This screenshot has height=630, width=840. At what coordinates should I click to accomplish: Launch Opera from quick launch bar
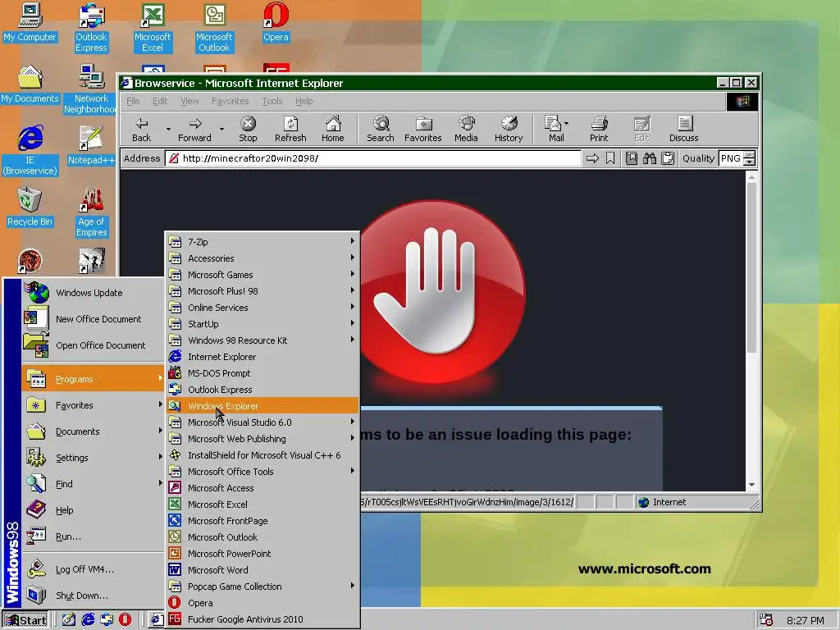(x=125, y=619)
